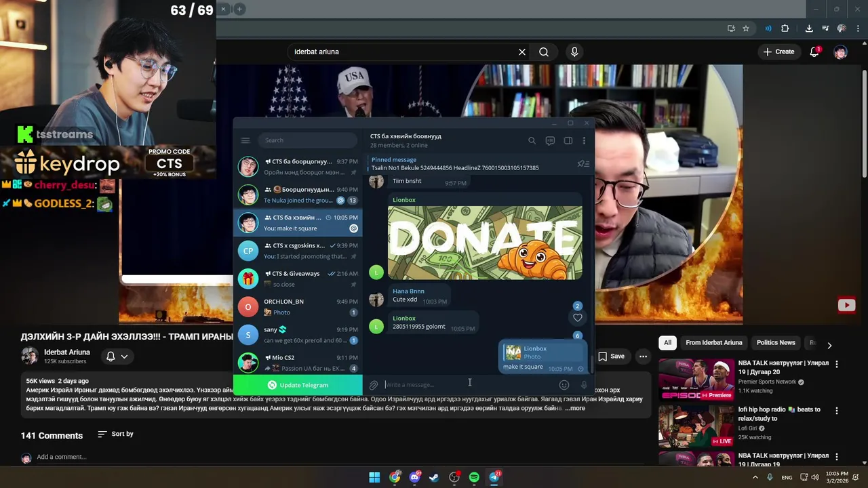Screen dimensions: 868x488
Task: Start YouTube voice search microphone
Action: point(574,52)
